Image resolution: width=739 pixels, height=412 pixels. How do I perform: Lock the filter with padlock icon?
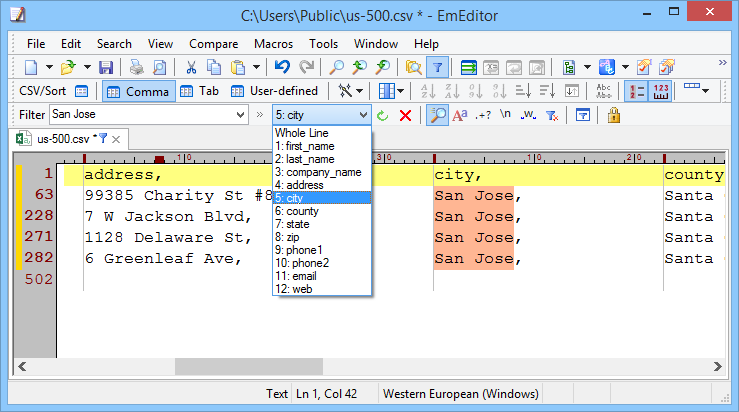point(614,115)
